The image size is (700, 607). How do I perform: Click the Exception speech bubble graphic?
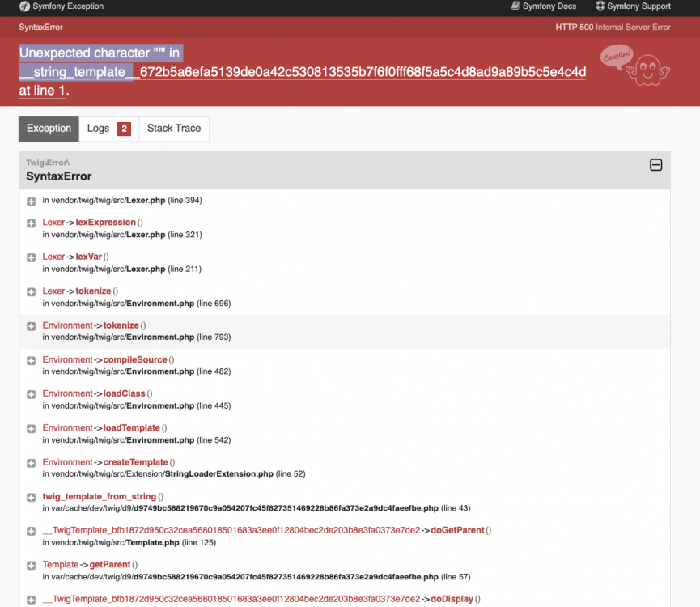point(617,58)
